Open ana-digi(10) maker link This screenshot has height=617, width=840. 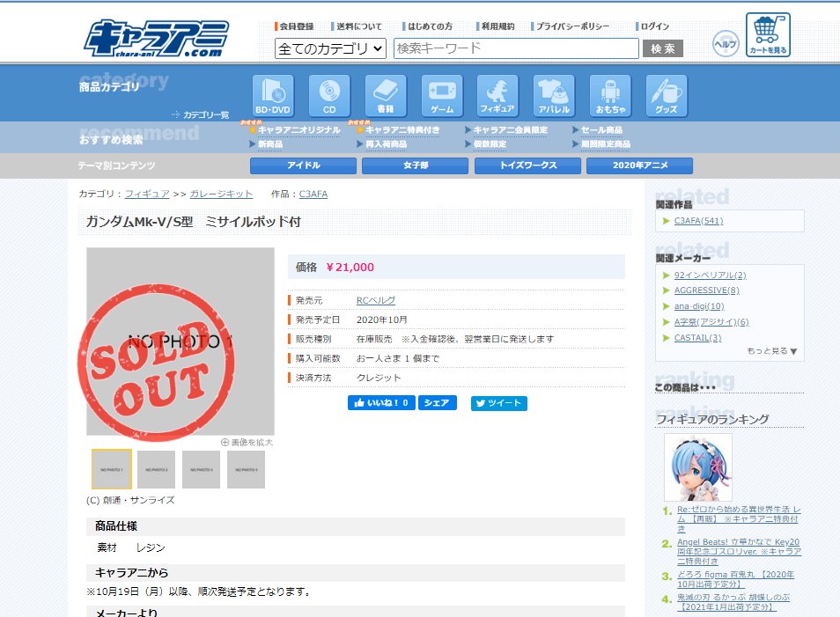699,306
